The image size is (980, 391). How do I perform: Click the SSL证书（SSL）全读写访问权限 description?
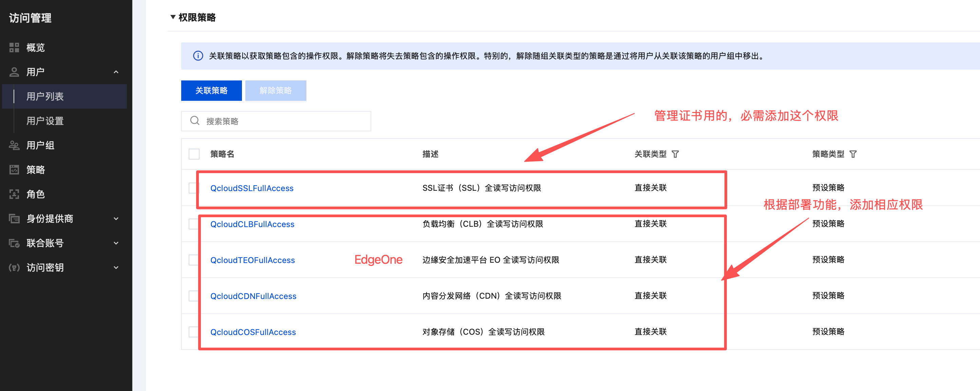click(x=482, y=188)
